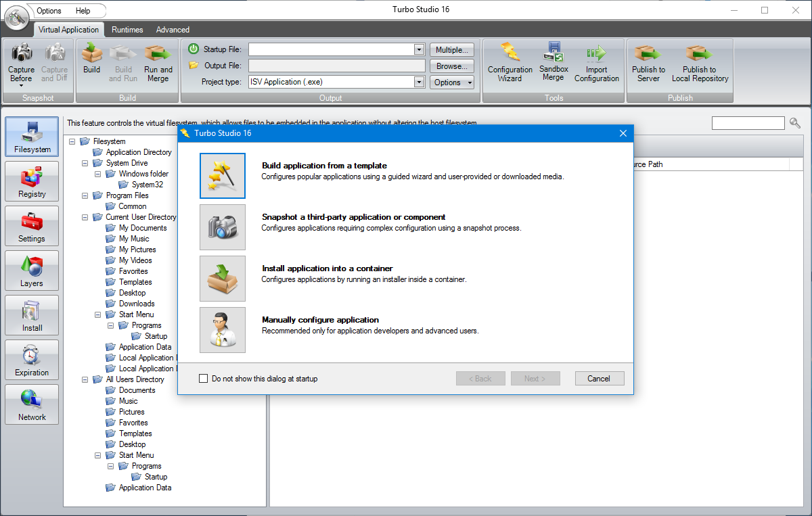Click the Snapshot a third-party application camera icon
Image resolution: width=812 pixels, height=516 pixels.
pos(223,227)
